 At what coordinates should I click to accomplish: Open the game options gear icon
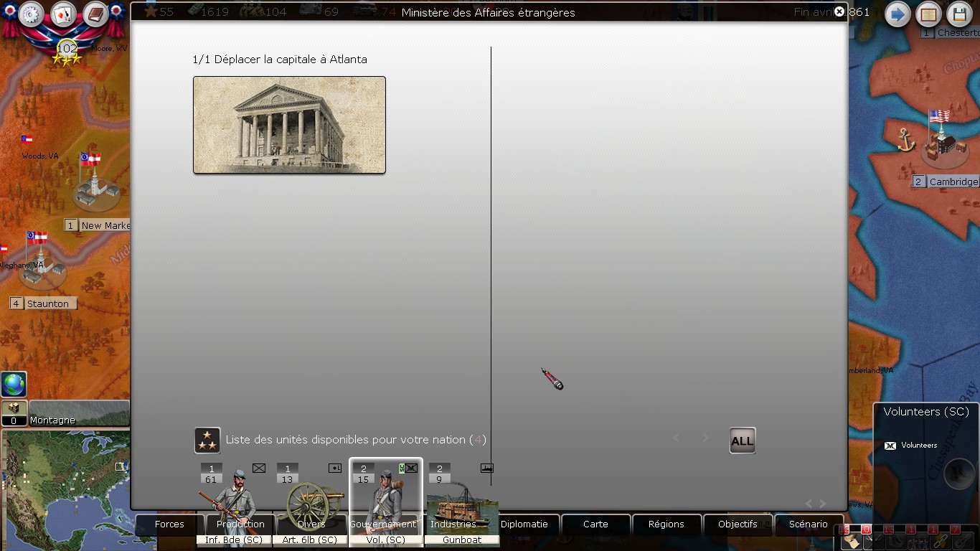(30, 14)
